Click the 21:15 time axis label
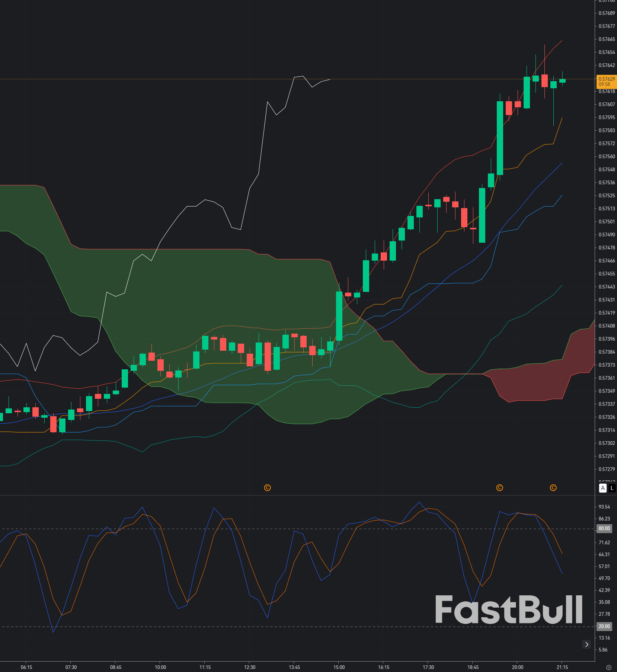617x672 pixels. point(562,667)
